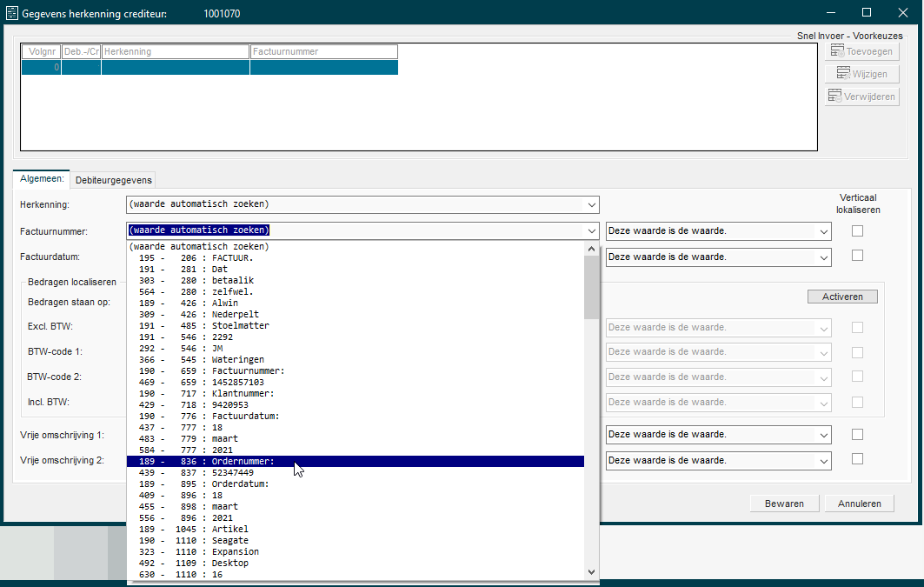
Task: Click the Annuleren button
Action: click(x=859, y=504)
